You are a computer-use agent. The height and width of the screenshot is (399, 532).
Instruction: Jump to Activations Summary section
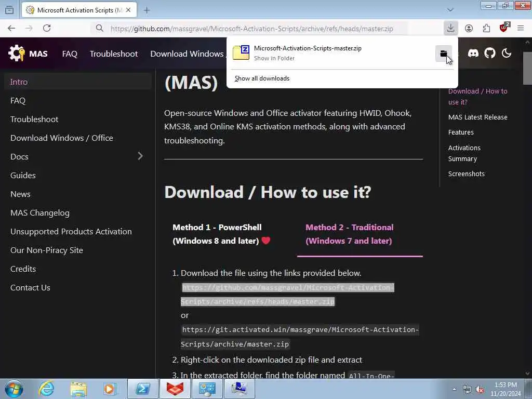click(464, 153)
